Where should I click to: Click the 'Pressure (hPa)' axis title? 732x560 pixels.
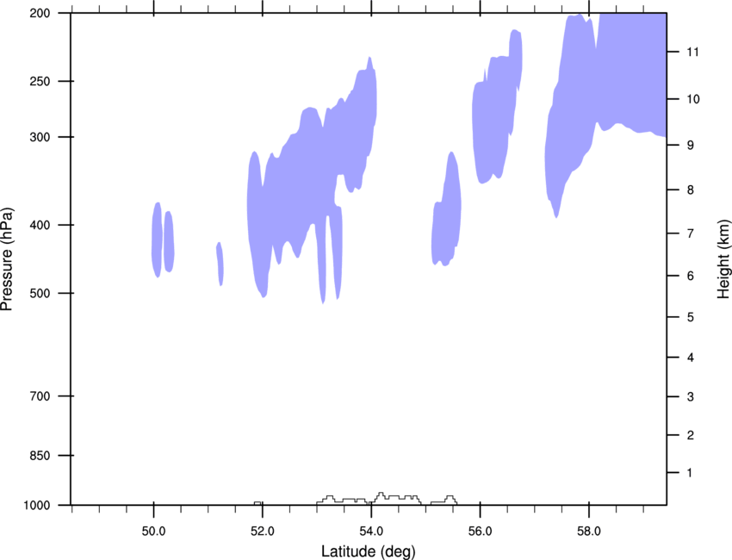click(x=7, y=259)
